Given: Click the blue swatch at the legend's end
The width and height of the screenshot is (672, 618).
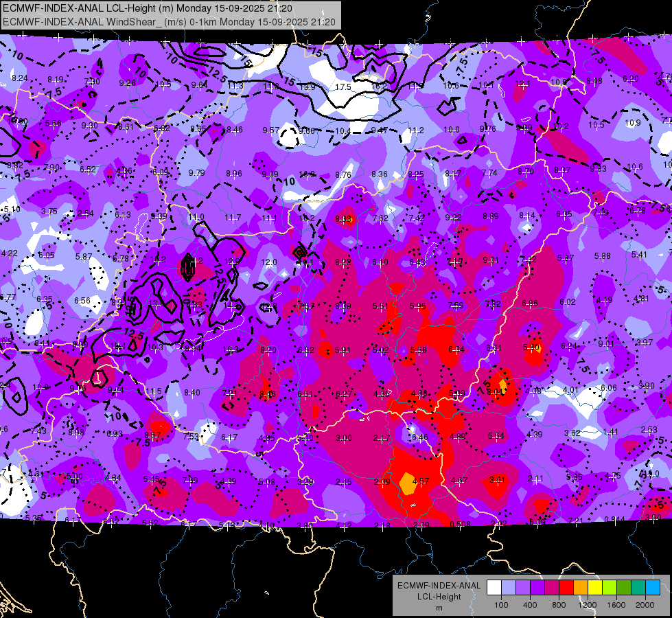Looking at the screenshot, I should pyautogui.click(x=653, y=588).
